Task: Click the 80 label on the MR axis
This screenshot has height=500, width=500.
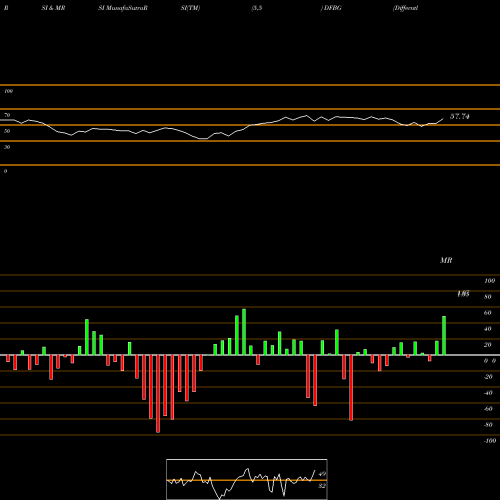Action: tap(488, 297)
